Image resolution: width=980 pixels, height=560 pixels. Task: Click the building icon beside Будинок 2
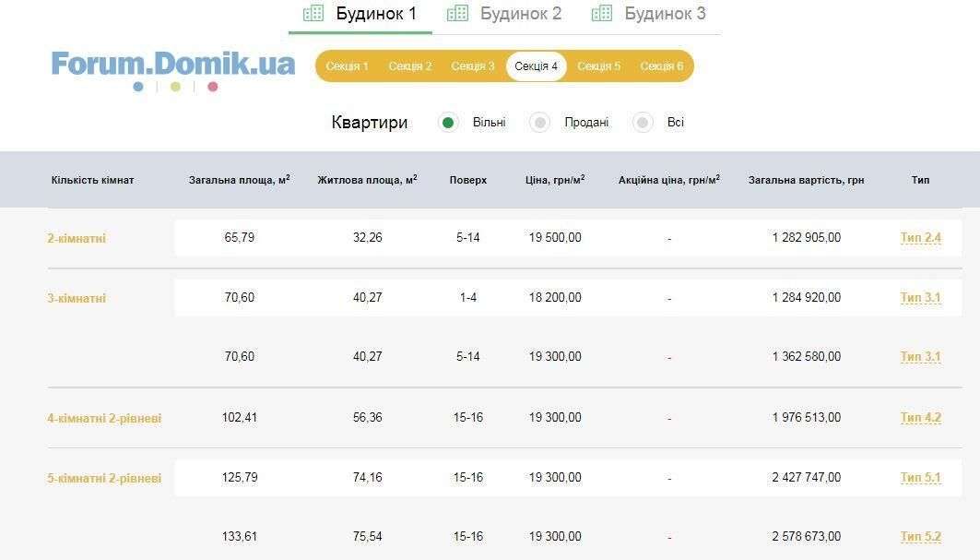point(457,13)
